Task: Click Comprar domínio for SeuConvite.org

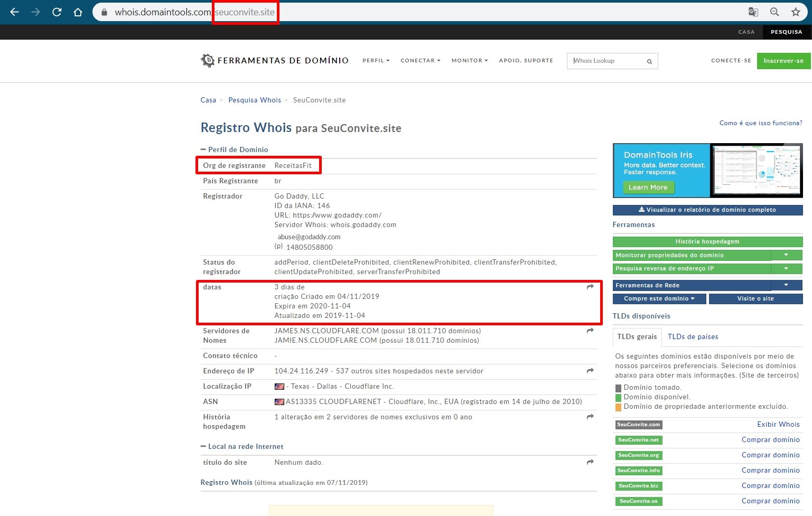Action: [x=770, y=455]
